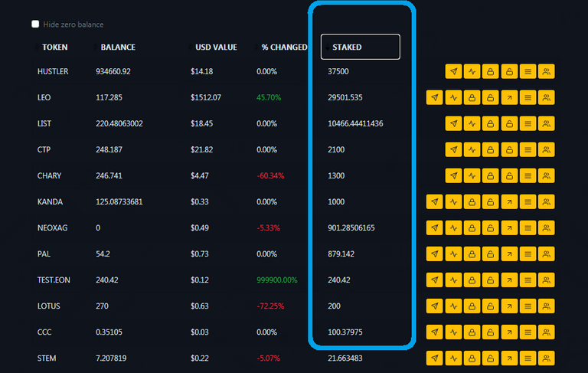This screenshot has height=373, width=588.
Task: Click the stake lock icon for LIST token
Action: 491,123
